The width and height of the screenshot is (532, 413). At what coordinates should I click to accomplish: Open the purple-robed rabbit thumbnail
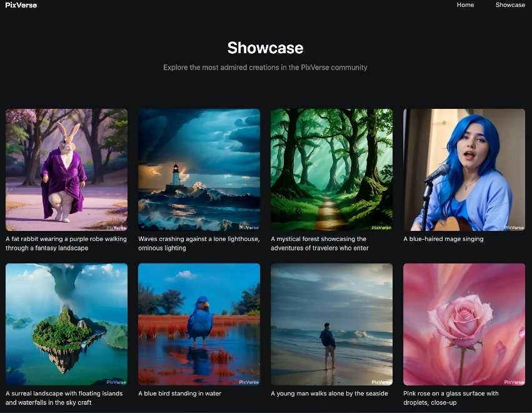click(x=66, y=170)
